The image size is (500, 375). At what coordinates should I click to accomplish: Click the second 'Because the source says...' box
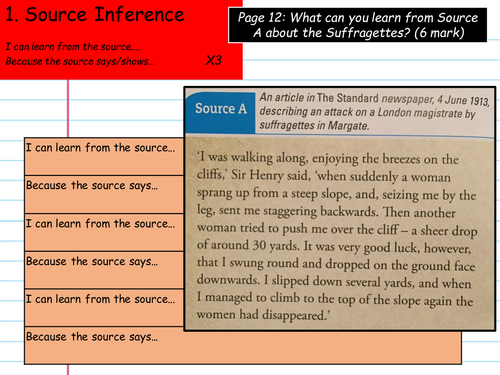pos(104,270)
